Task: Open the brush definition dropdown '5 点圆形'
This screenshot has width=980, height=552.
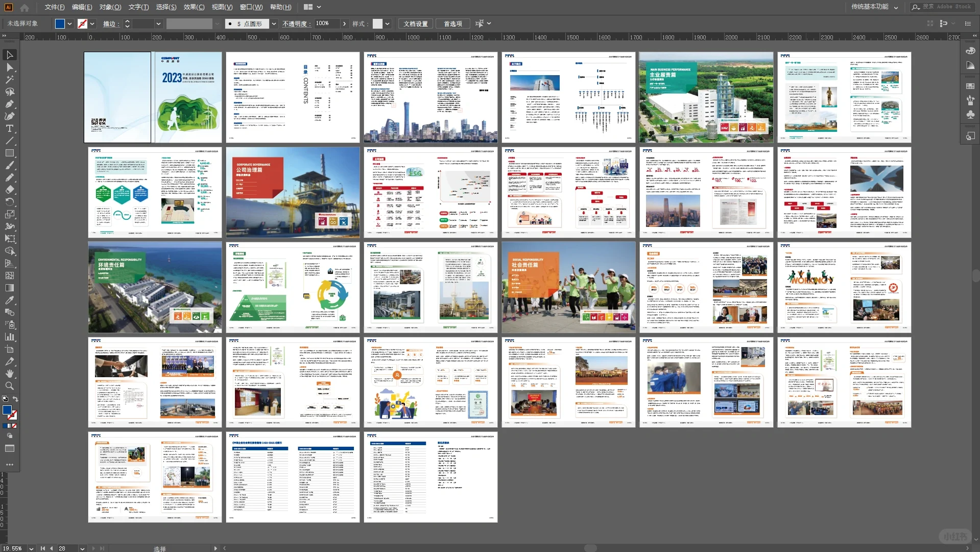Action: [274, 24]
